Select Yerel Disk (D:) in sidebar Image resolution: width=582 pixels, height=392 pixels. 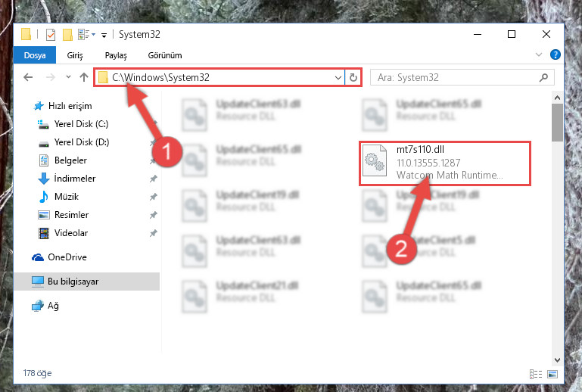point(81,142)
